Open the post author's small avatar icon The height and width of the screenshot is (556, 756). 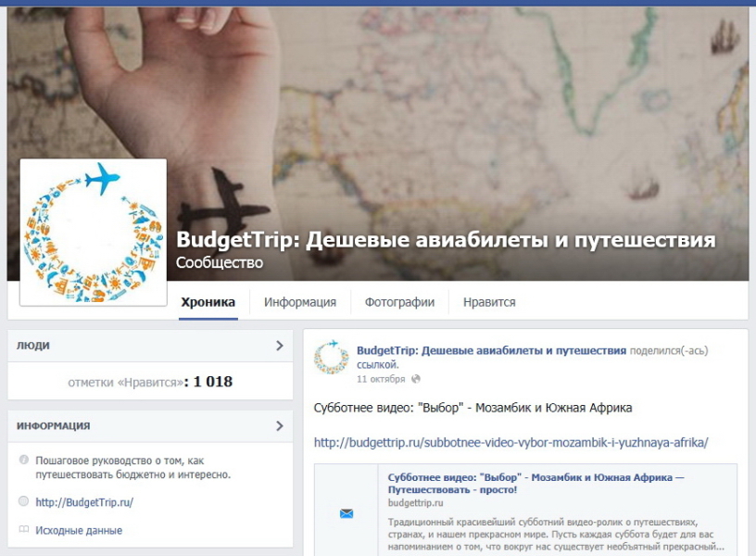(331, 357)
